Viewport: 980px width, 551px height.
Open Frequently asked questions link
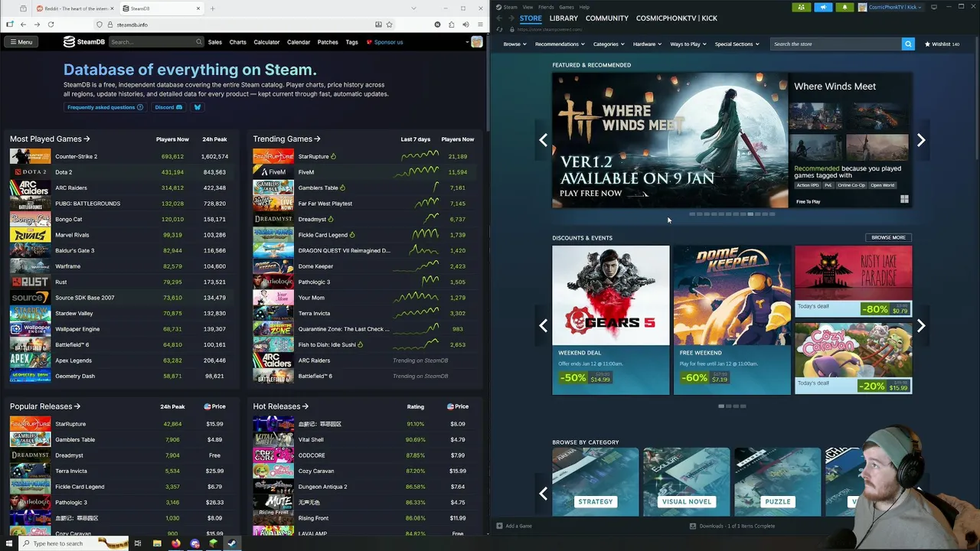point(105,107)
